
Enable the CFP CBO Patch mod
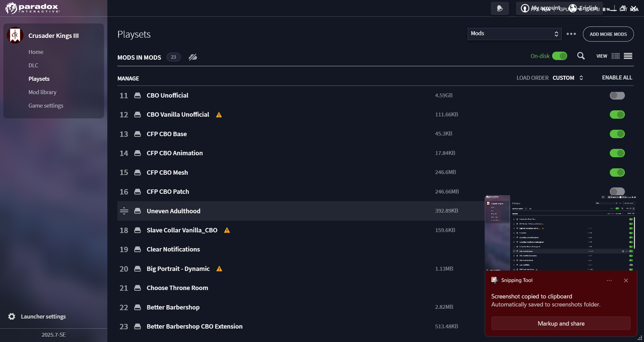click(x=617, y=191)
